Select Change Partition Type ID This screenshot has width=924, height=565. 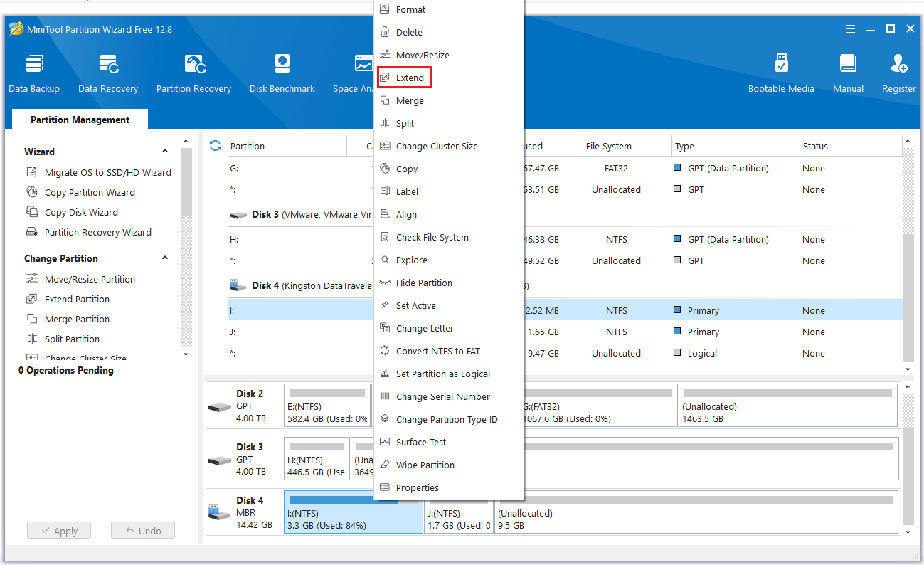tap(450, 419)
